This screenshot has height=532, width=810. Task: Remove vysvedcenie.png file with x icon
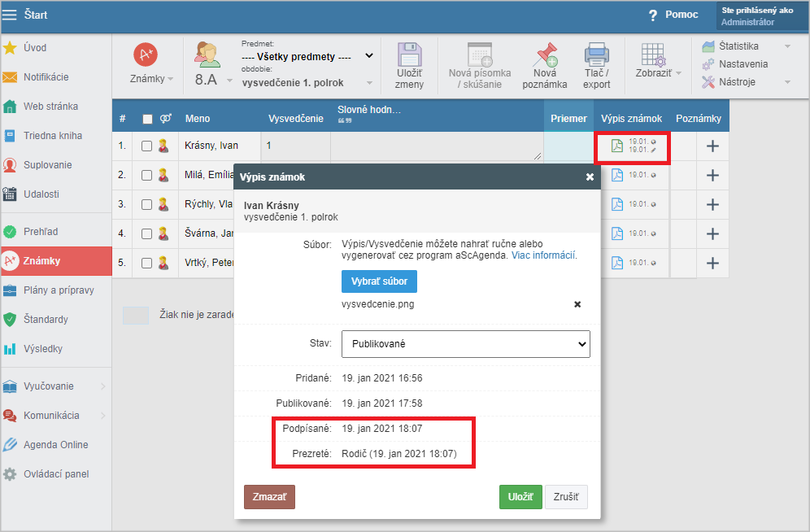coord(577,304)
